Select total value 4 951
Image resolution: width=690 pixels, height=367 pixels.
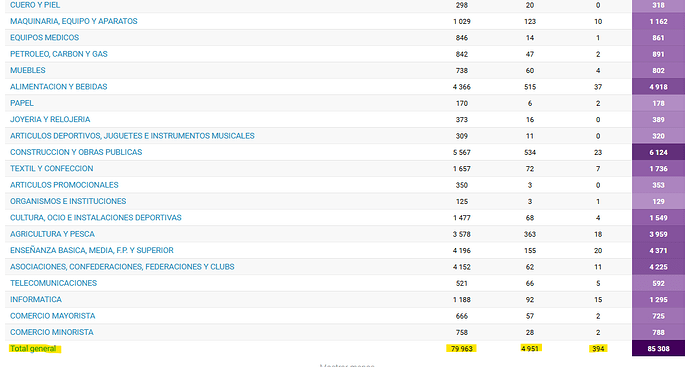pyautogui.click(x=530, y=349)
